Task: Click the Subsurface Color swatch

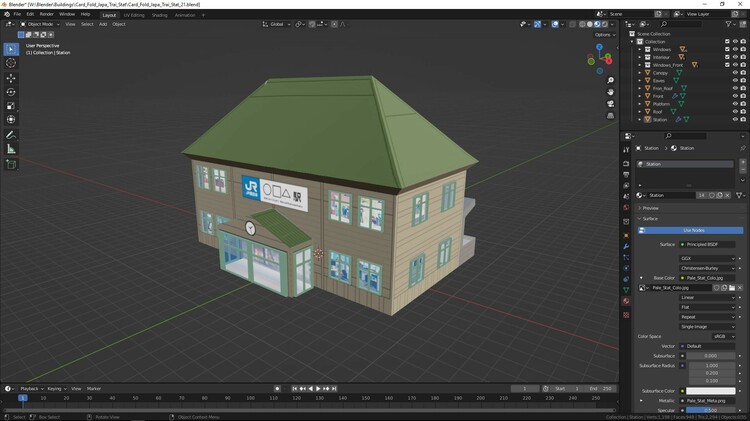Action: pyautogui.click(x=712, y=391)
